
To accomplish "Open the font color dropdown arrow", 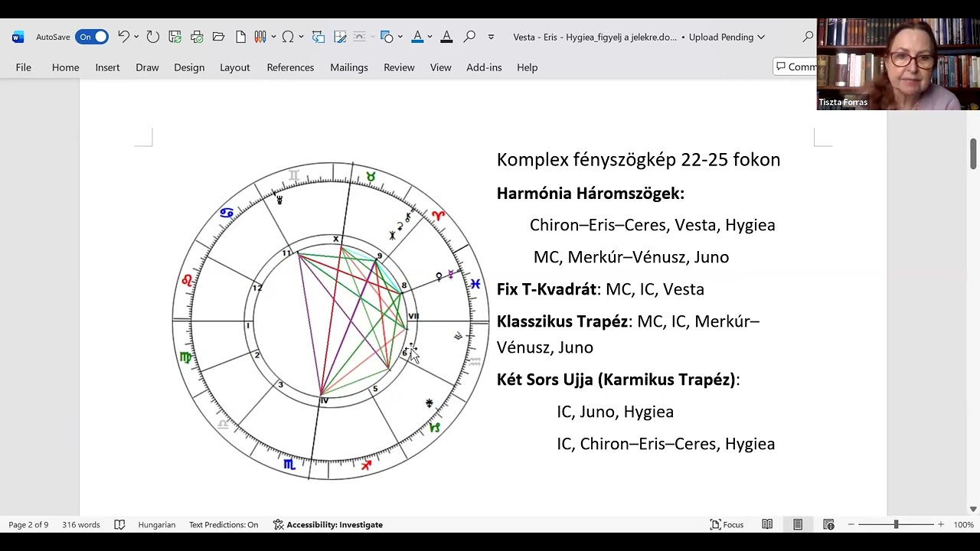I will click(x=430, y=37).
